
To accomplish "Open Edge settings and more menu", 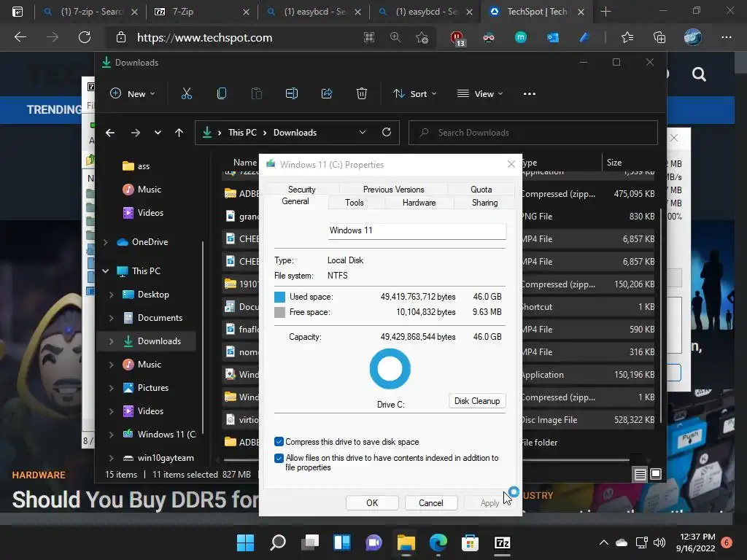I will (x=726, y=37).
